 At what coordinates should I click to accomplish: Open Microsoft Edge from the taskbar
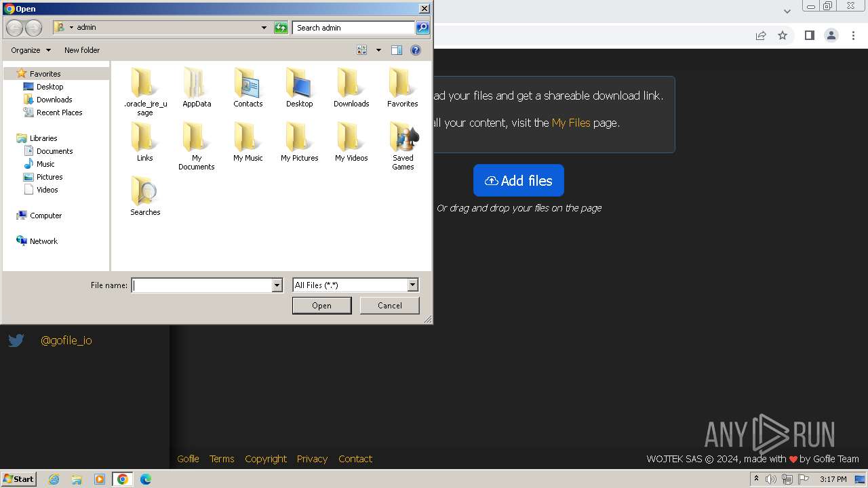[x=146, y=479]
